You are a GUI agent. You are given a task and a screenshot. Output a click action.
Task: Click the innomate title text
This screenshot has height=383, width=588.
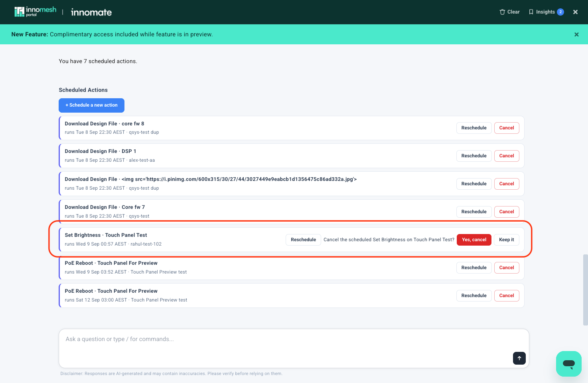(x=91, y=12)
